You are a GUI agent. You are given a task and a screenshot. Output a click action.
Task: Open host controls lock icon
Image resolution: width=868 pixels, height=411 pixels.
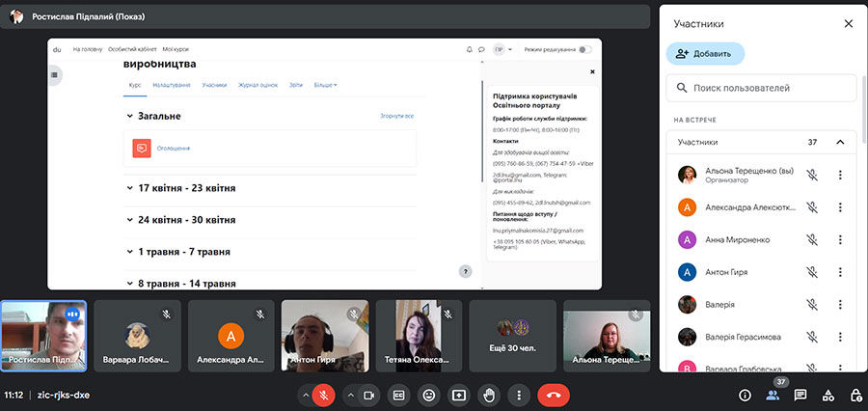pyautogui.click(x=855, y=395)
